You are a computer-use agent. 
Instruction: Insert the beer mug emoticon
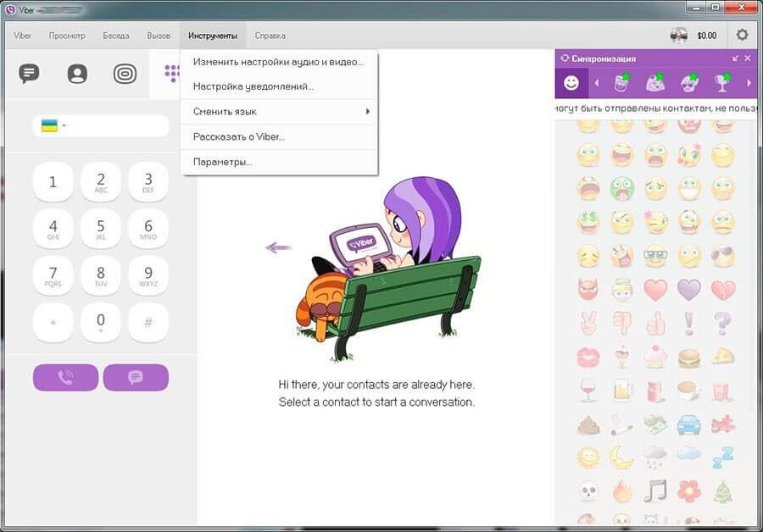[622, 390]
